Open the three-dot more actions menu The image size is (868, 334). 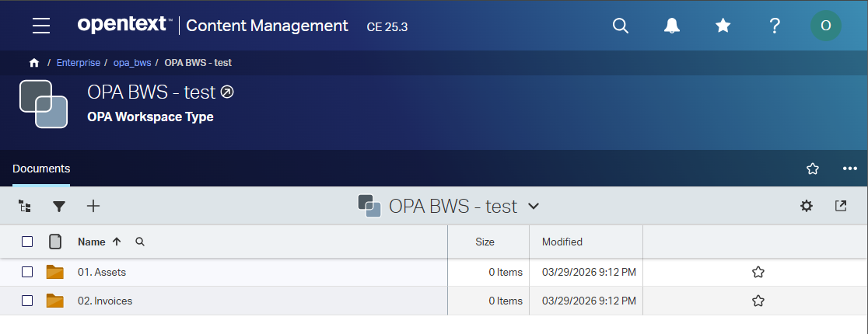(850, 169)
